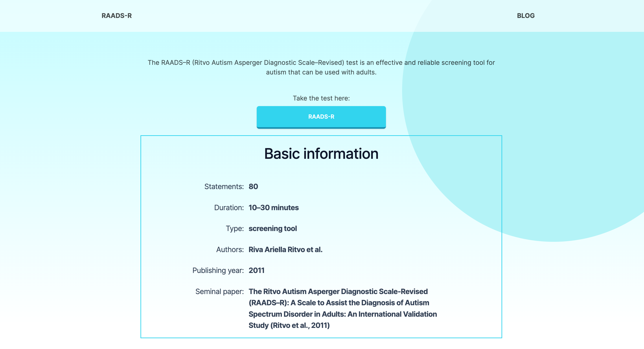
Task: Open the BLOG page
Action: click(526, 16)
